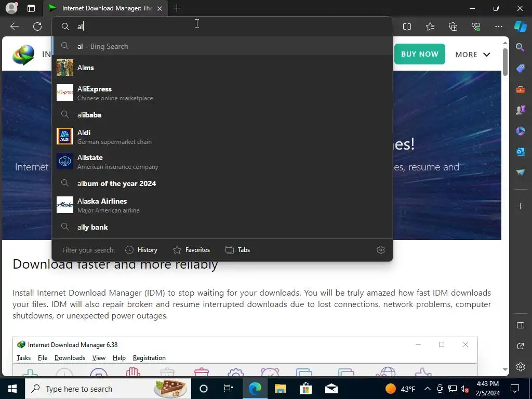Screen dimensions: 532x399
Task: Filter search by Tabs
Action: tap(237, 250)
